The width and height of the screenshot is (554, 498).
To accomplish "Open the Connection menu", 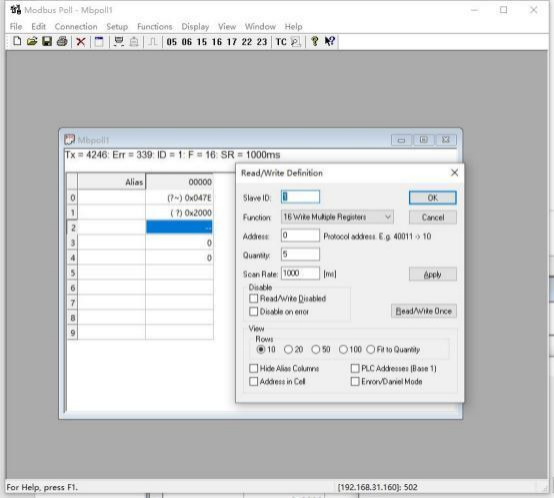I will [x=76, y=26].
